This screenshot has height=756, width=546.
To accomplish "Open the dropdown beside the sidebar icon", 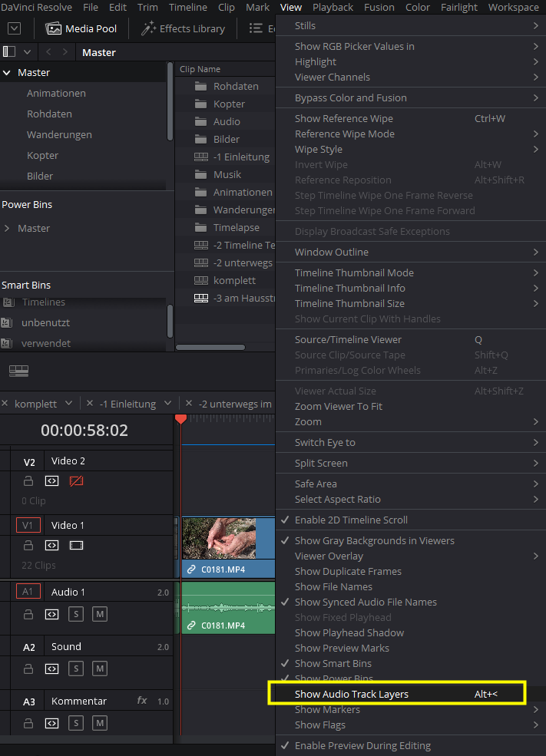I will tap(27, 51).
